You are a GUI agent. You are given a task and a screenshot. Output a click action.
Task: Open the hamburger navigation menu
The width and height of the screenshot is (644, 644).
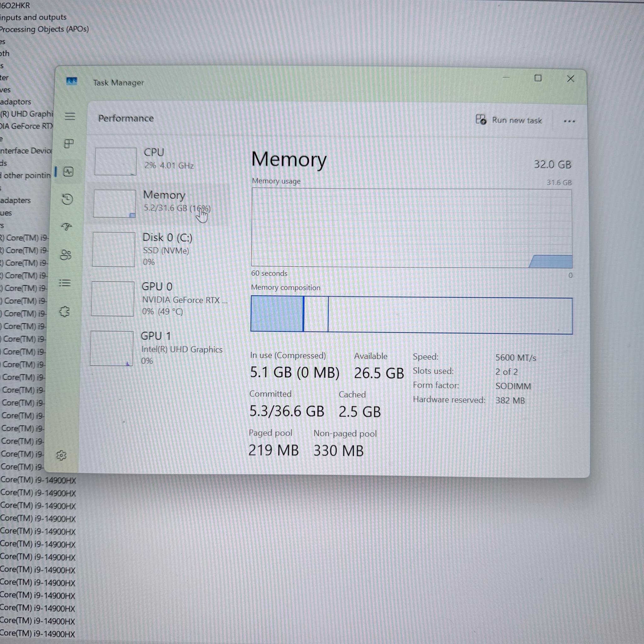tap(70, 116)
